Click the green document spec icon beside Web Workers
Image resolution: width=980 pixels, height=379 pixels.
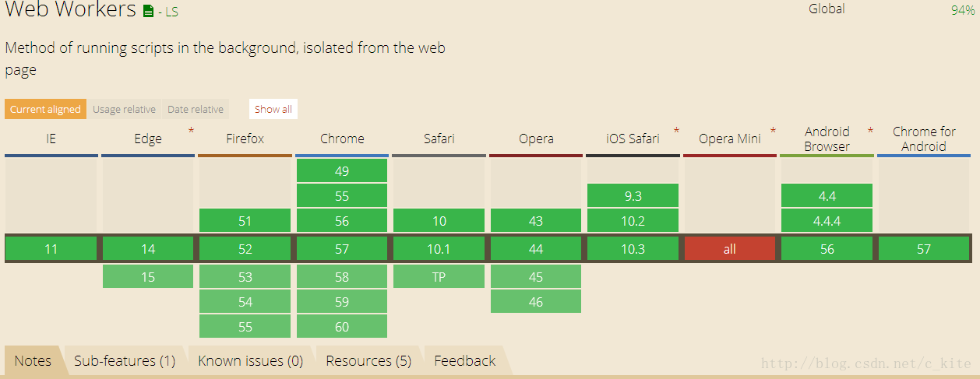click(x=149, y=12)
